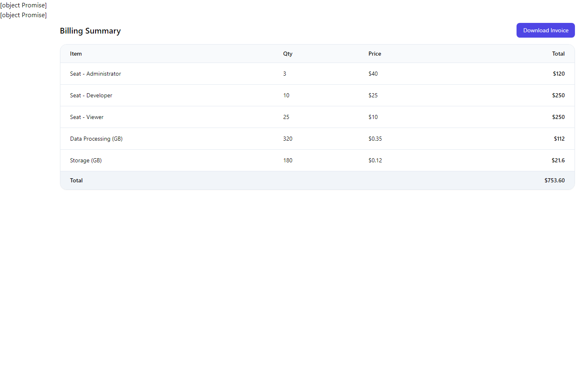Select the $120 Administrator total

pos(559,74)
